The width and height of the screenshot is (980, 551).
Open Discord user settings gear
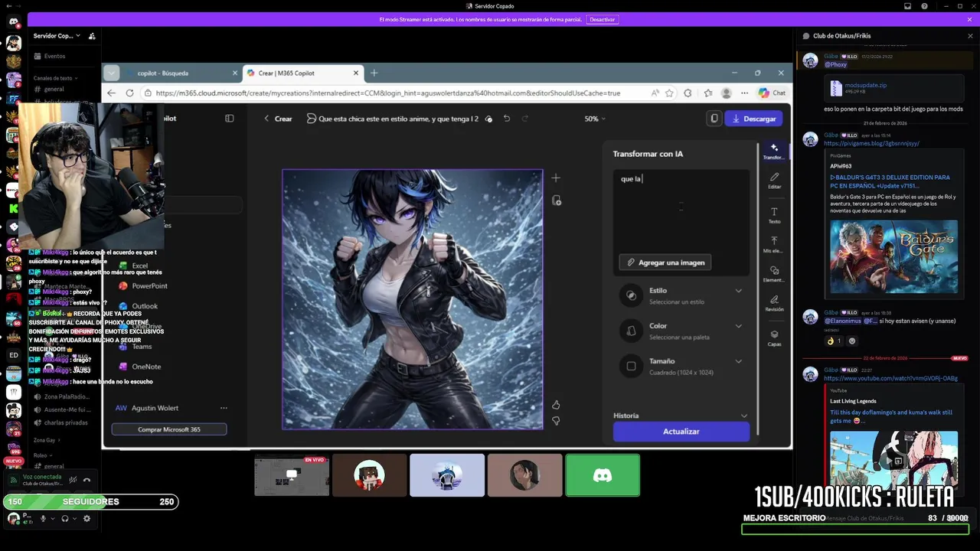tap(87, 518)
